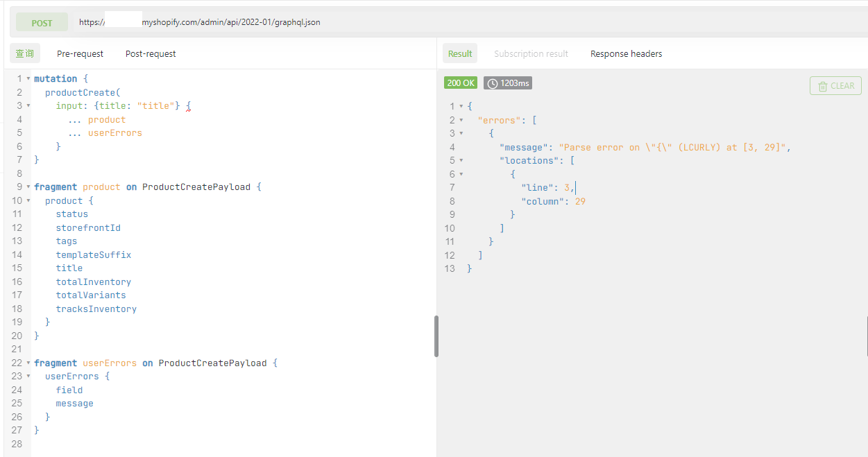Fold the input block on editor line 3

click(x=28, y=106)
